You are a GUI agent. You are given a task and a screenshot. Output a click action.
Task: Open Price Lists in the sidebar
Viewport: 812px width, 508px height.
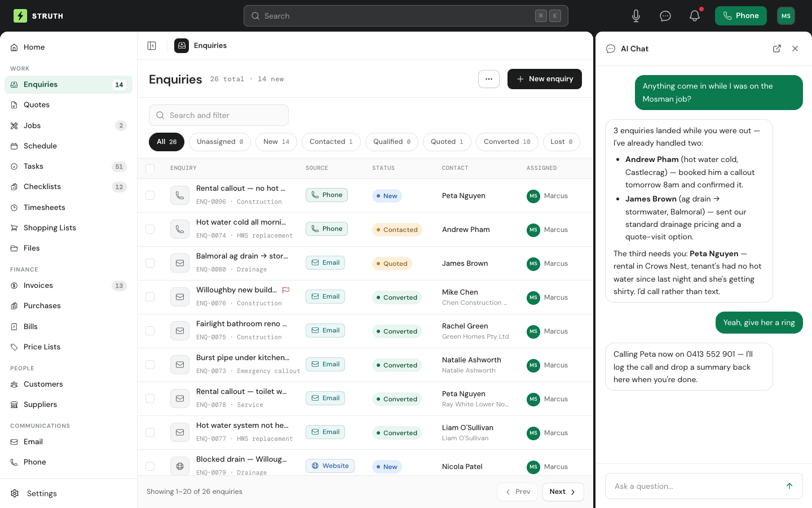pyautogui.click(x=68, y=347)
